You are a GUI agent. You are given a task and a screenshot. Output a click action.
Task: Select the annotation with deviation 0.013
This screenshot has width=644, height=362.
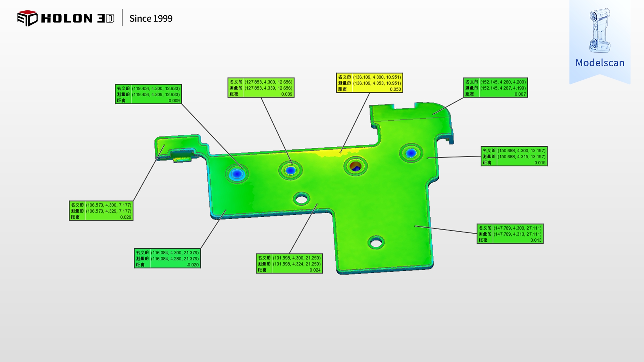click(x=510, y=234)
